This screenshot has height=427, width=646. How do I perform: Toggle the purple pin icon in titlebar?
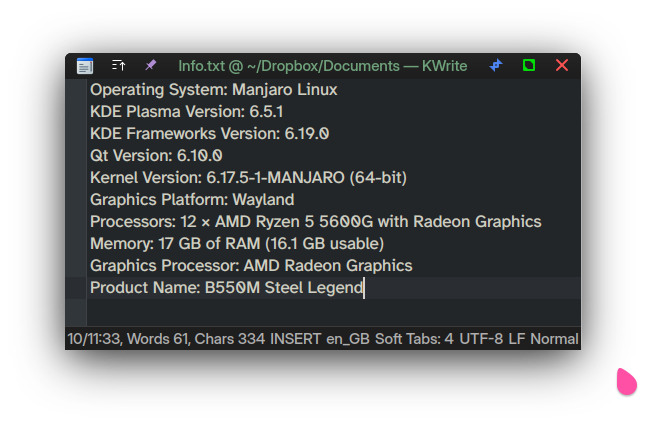[x=151, y=65]
